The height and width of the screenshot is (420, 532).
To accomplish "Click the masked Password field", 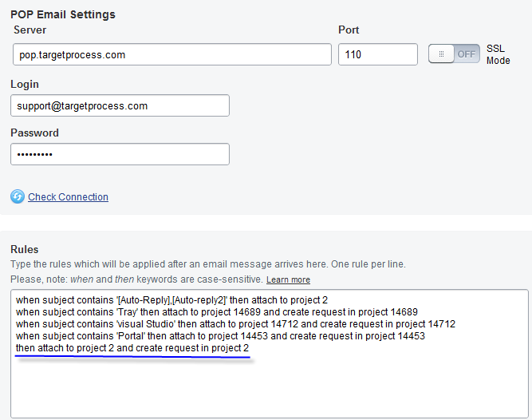I will coord(120,154).
